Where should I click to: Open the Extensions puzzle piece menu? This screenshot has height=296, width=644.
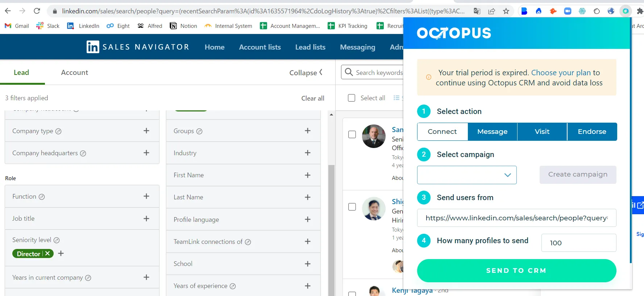click(640, 11)
